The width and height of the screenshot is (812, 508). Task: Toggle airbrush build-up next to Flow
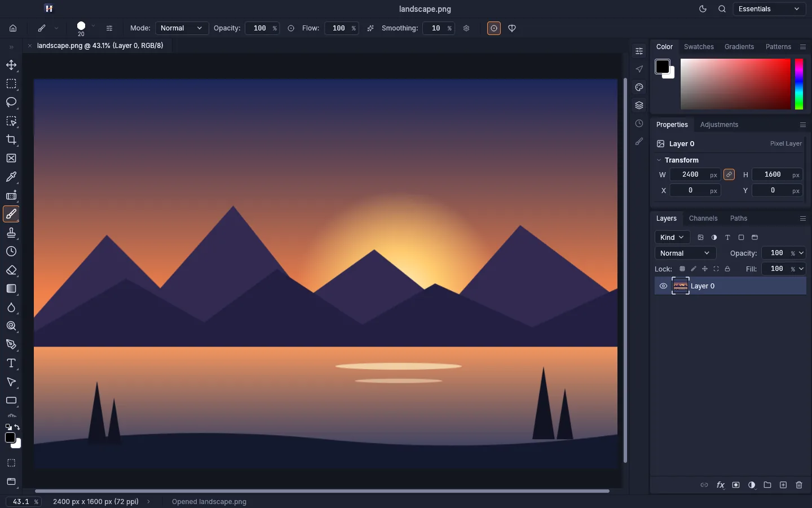point(370,28)
